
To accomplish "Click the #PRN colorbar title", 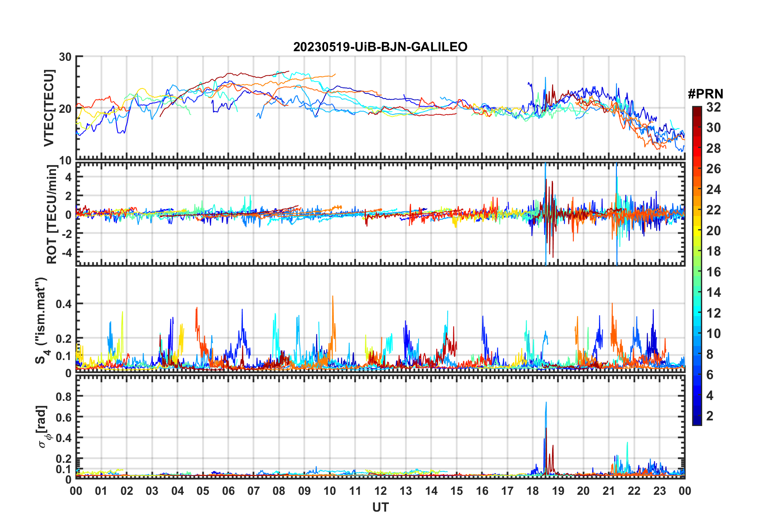I will click(705, 94).
